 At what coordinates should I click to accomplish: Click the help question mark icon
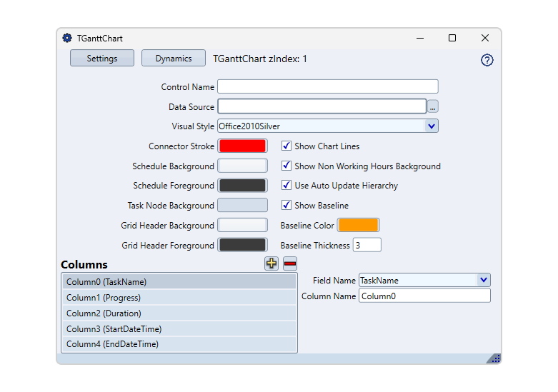487,60
